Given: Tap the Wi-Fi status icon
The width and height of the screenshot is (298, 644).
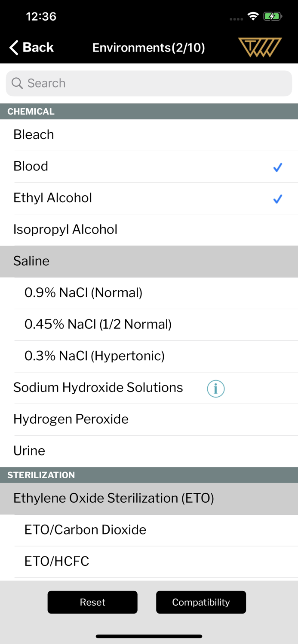Looking at the screenshot, I should [253, 15].
